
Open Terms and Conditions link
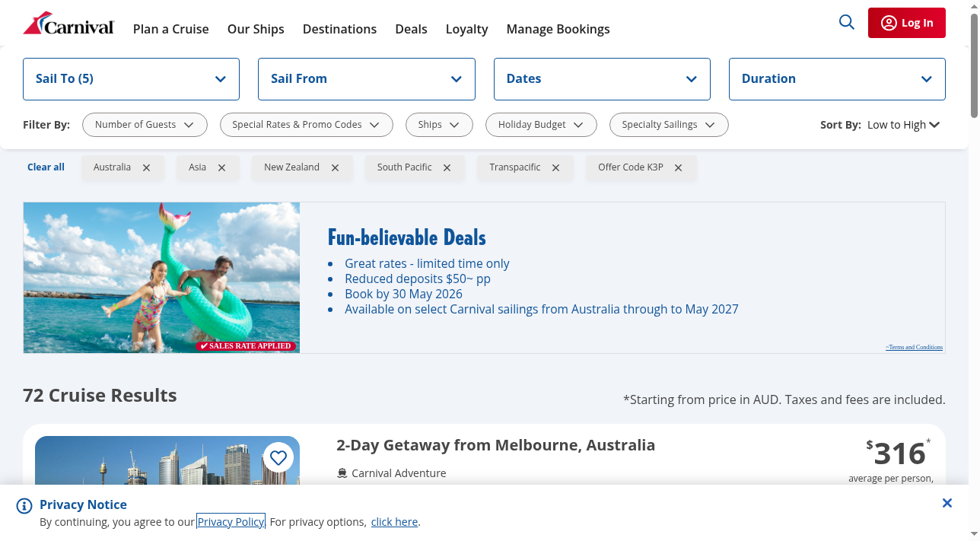click(x=914, y=347)
